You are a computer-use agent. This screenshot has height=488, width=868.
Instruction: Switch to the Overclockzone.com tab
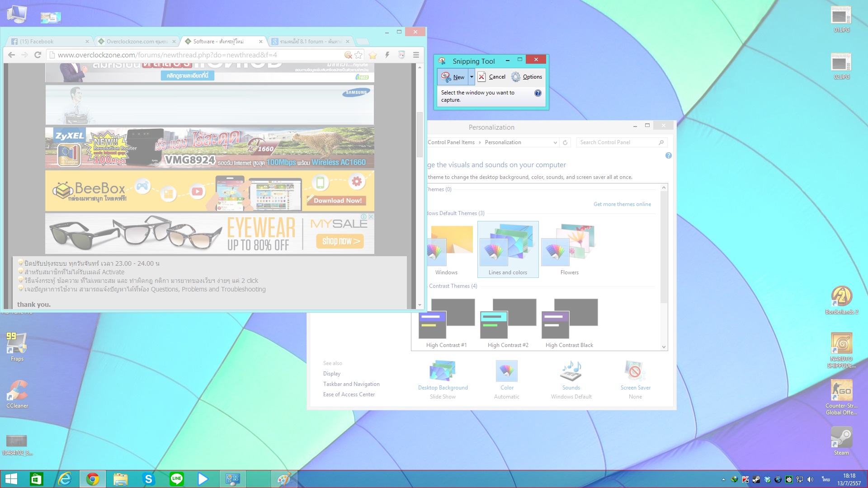(137, 42)
